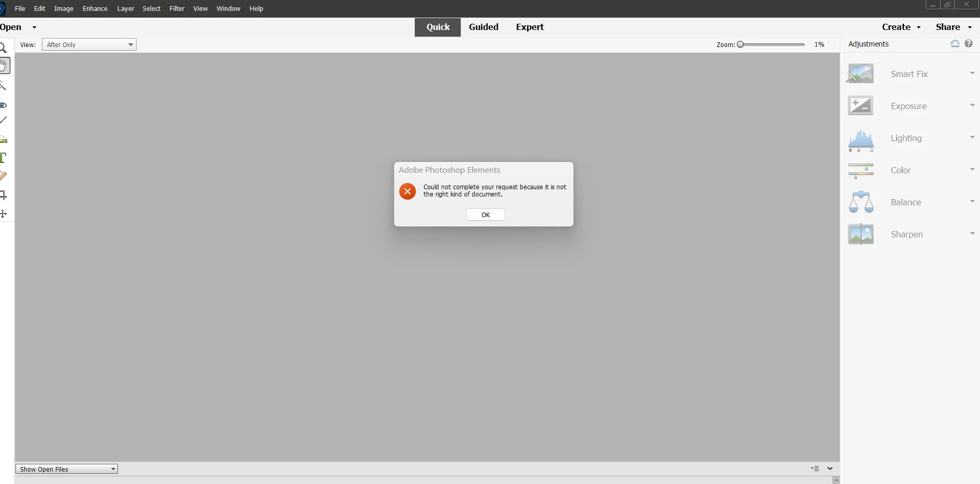Screen dimensions: 980x484
Task: Click the Exposure label
Action: [909, 106]
